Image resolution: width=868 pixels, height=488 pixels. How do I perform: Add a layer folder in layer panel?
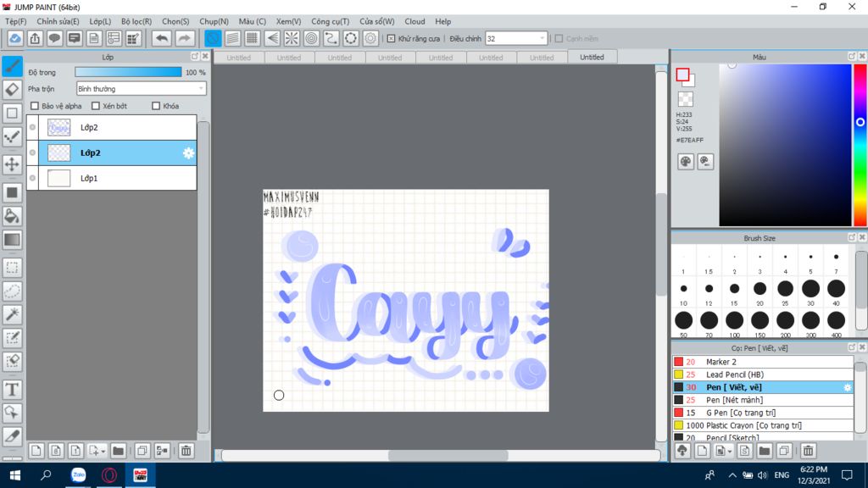coord(118,451)
